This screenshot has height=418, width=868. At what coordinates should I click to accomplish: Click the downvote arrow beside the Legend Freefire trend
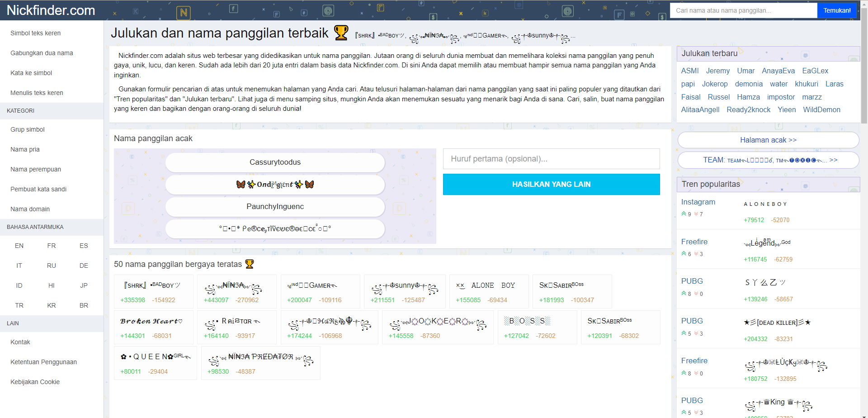point(696,254)
